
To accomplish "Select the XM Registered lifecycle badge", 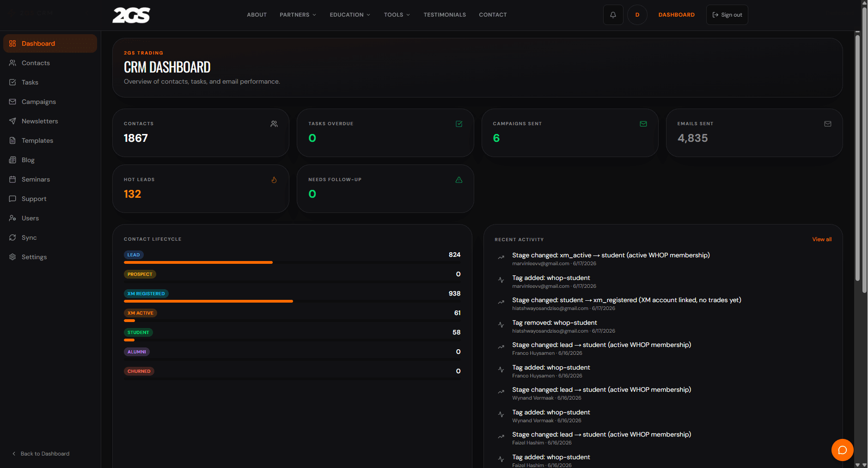I will tap(146, 294).
